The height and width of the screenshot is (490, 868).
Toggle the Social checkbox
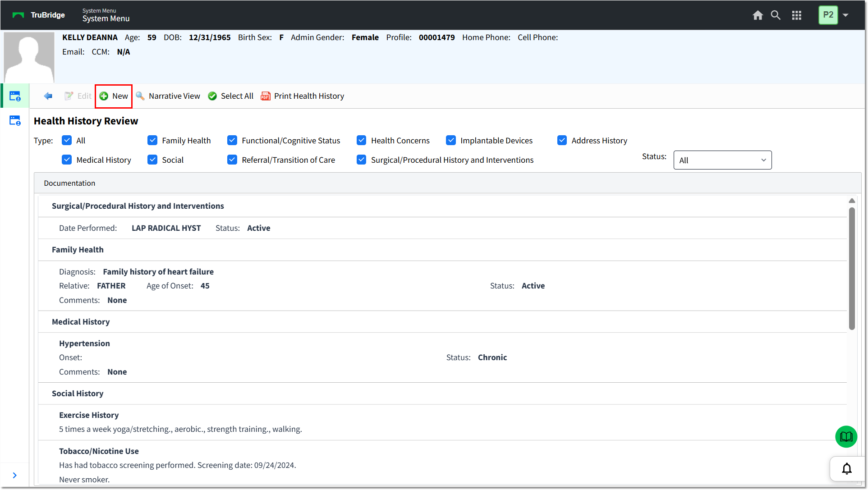(x=152, y=160)
